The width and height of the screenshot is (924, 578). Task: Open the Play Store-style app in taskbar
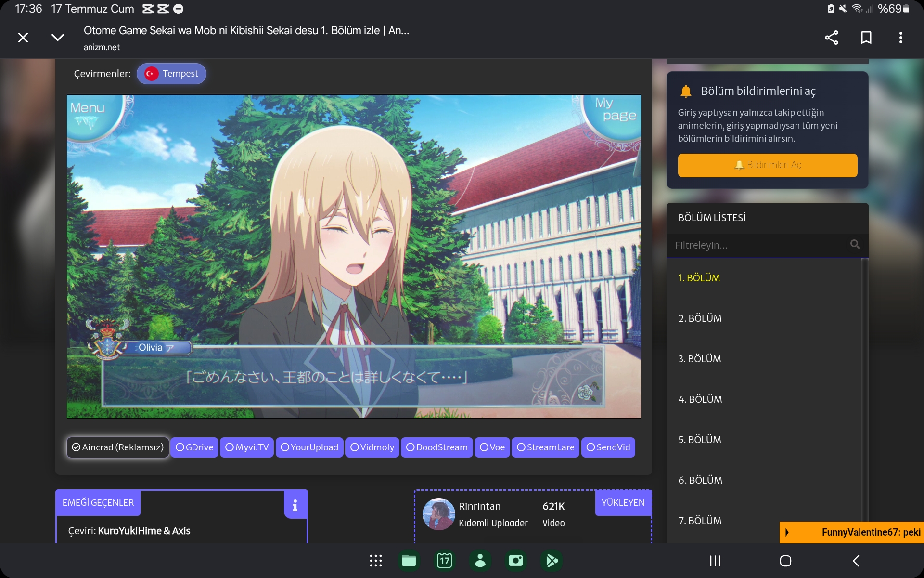click(x=552, y=561)
